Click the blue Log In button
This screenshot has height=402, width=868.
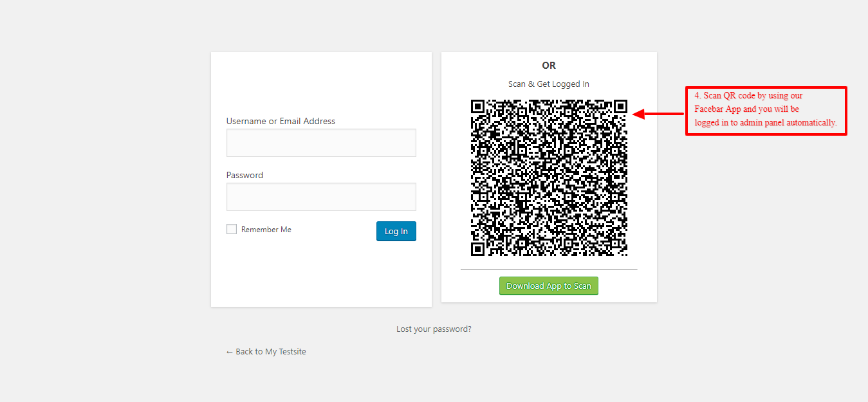click(396, 231)
